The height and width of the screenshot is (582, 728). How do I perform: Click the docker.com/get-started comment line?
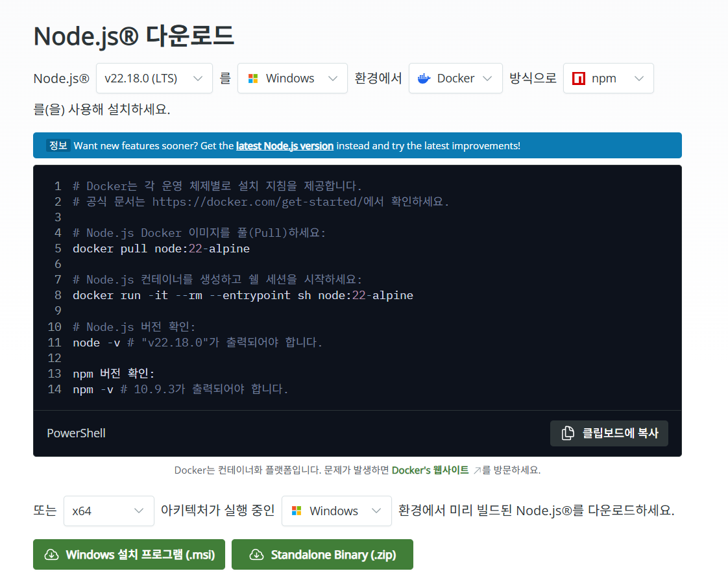pos(261,202)
